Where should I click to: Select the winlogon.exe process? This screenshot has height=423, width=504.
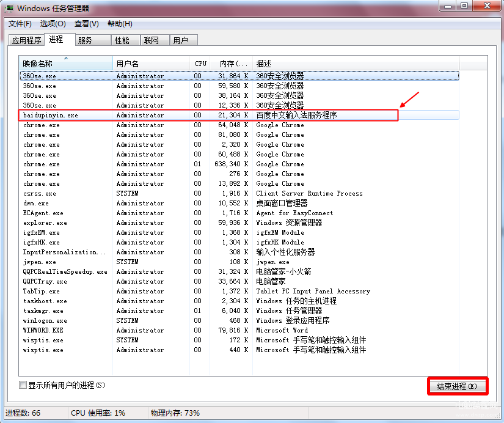click(x=239, y=321)
